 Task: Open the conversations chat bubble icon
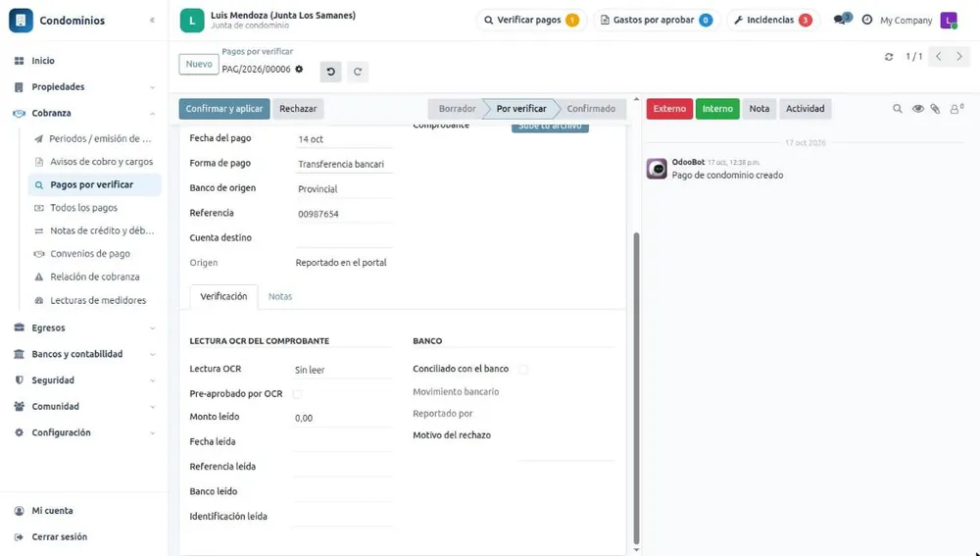coord(842,20)
